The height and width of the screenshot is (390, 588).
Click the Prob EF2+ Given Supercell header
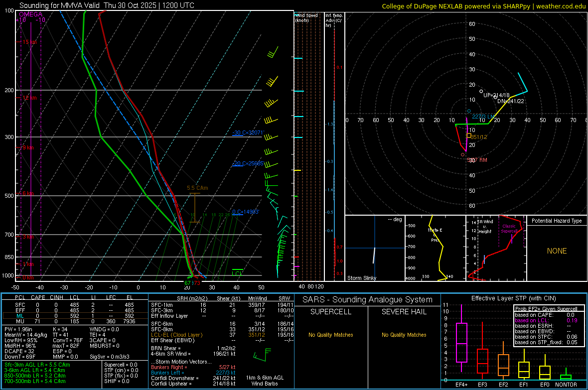pyautogui.click(x=546, y=309)
